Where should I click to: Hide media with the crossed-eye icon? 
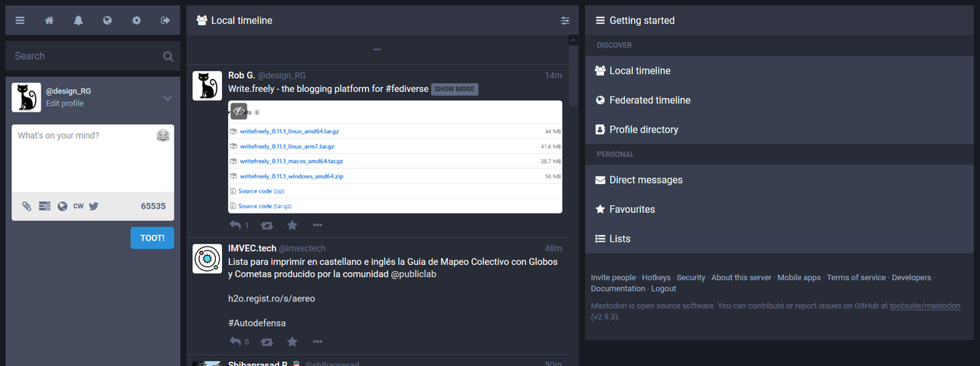(239, 112)
